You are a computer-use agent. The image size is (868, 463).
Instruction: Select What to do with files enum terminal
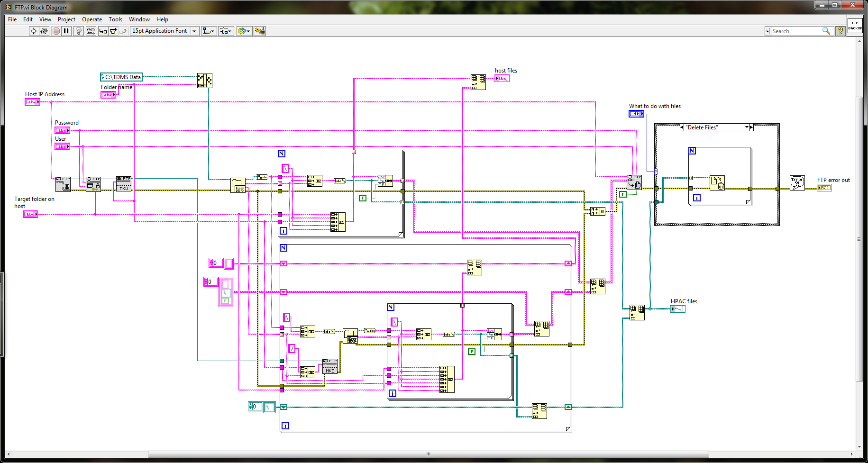point(636,114)
